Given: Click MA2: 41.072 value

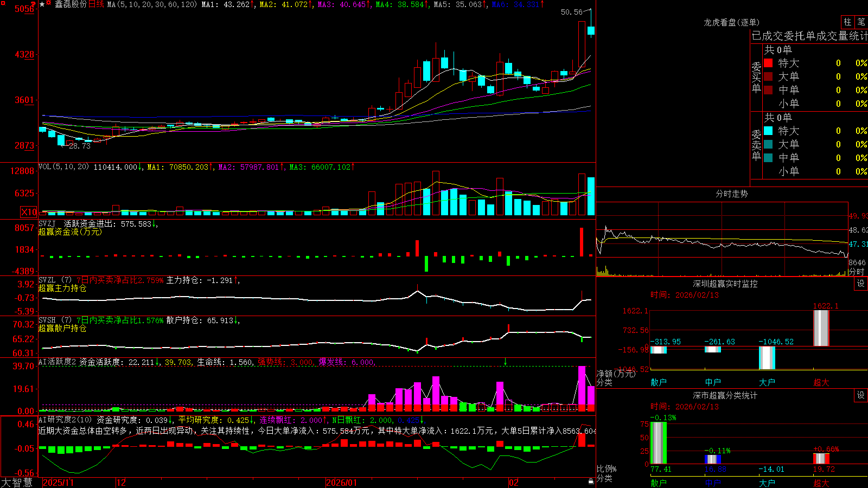Looking at the screenshot, I should click(286, 4).
